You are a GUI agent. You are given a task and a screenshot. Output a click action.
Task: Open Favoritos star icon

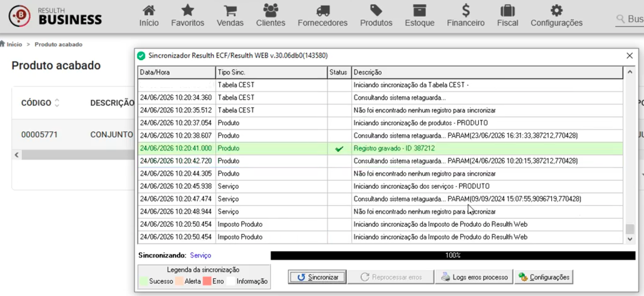188,10
